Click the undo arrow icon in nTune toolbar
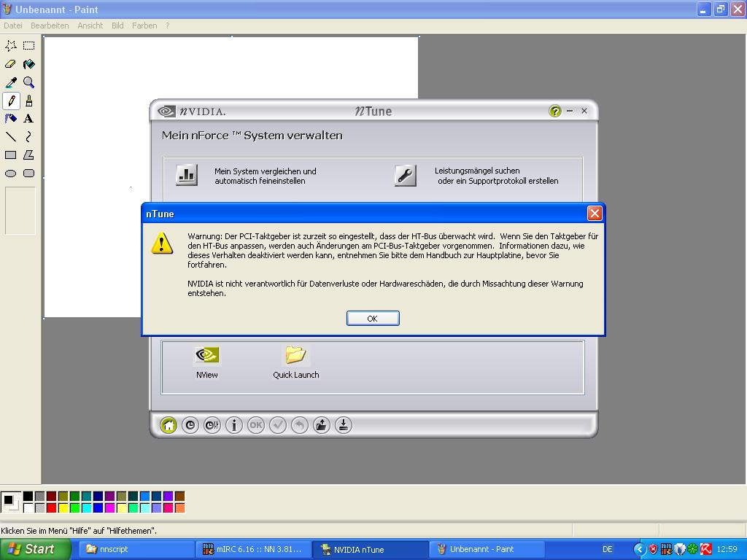This screenshot has width=747, height=560. tap(300, 425)
